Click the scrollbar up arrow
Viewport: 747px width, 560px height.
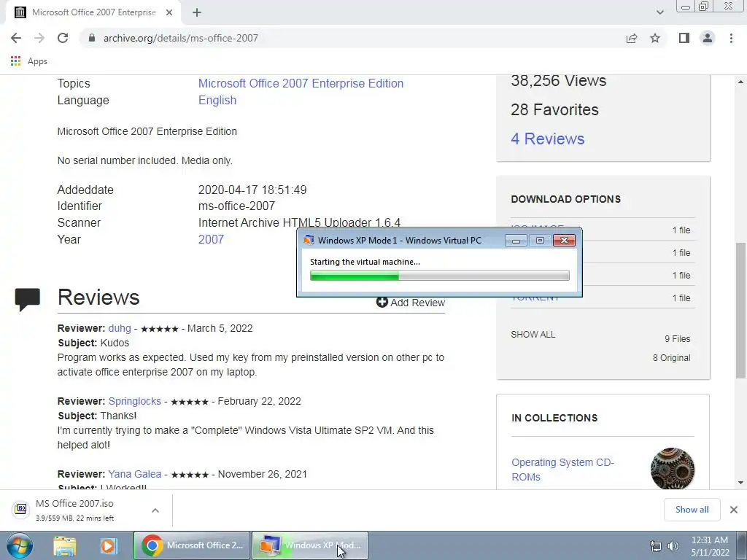coord(740,82)
